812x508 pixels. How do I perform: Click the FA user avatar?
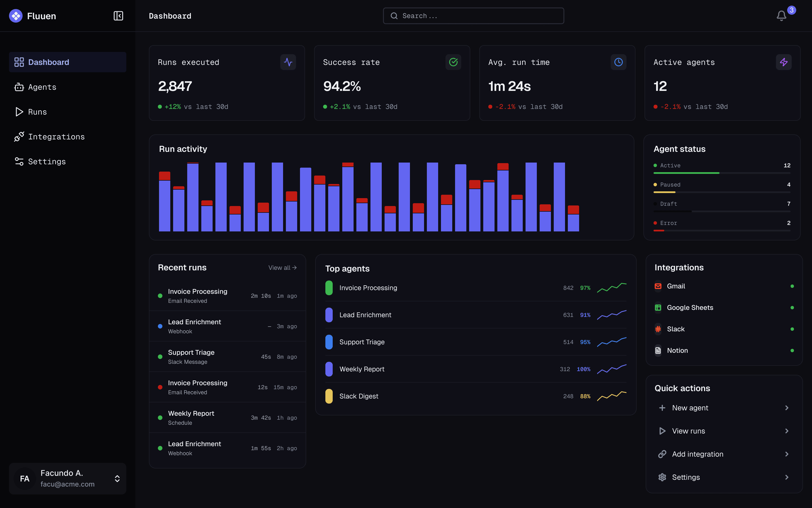point(25,479)
